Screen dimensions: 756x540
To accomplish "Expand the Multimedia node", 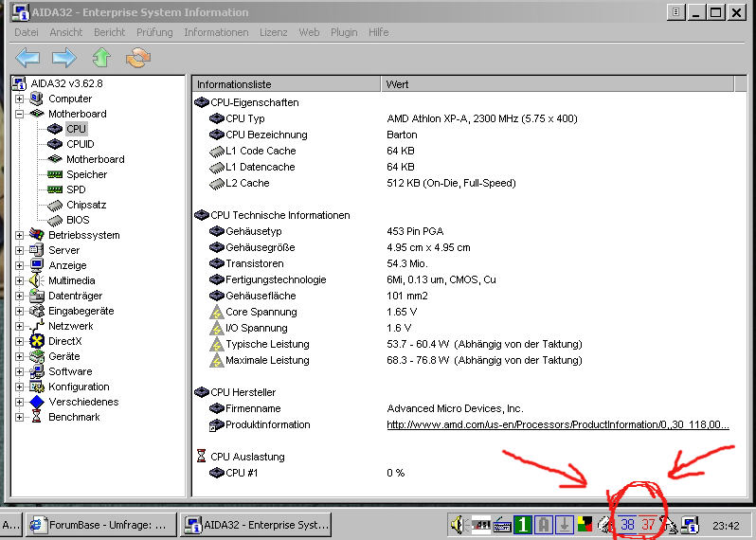I will pyautogui.click(x=19, y=280).
